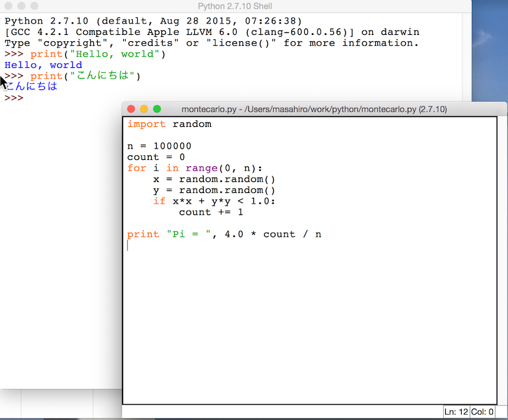
Task: Click the print("こんにちは") command in shell
Action: [x=86, y=75]
